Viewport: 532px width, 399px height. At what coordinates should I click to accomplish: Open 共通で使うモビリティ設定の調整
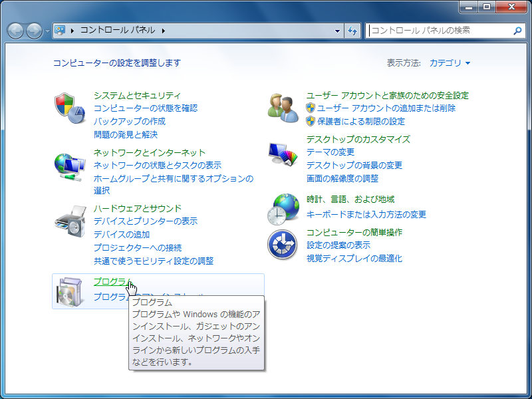[x=154, y=261]
